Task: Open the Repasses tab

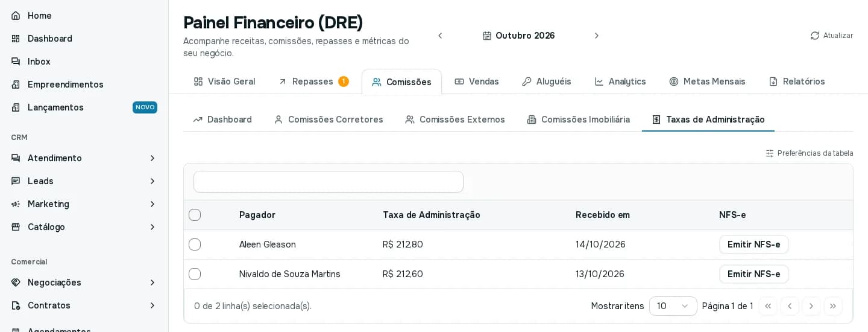Action: [313, 81]
